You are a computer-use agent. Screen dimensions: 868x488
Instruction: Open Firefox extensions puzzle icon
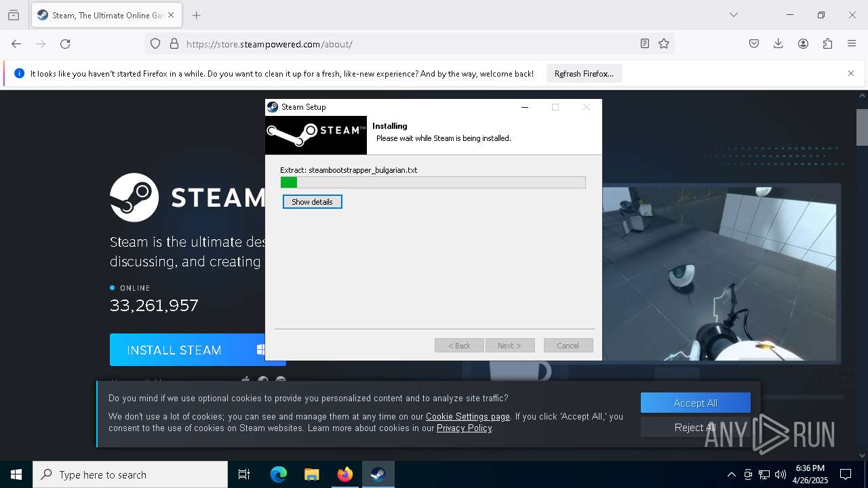[827, 43]
